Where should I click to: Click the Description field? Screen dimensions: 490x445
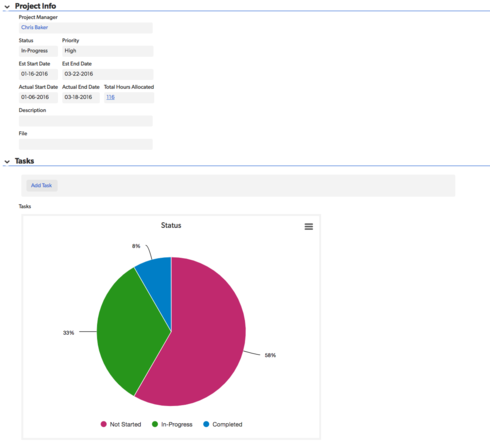coord(86,121)
